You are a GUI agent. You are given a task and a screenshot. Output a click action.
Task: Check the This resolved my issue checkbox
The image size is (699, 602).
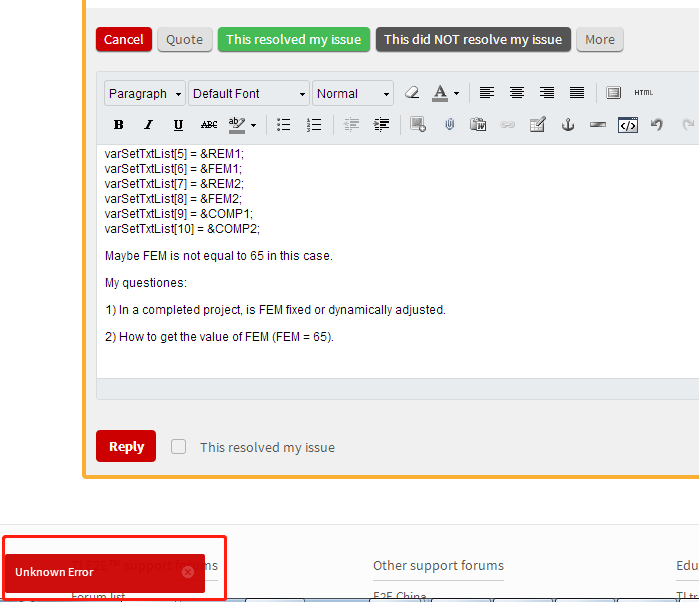click(x=178, y=447)
